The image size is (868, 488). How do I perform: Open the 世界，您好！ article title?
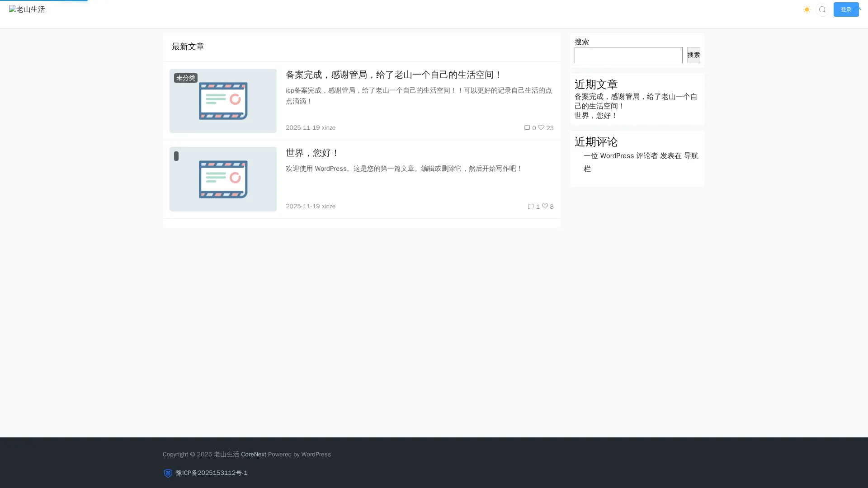[x=312, y=153]
